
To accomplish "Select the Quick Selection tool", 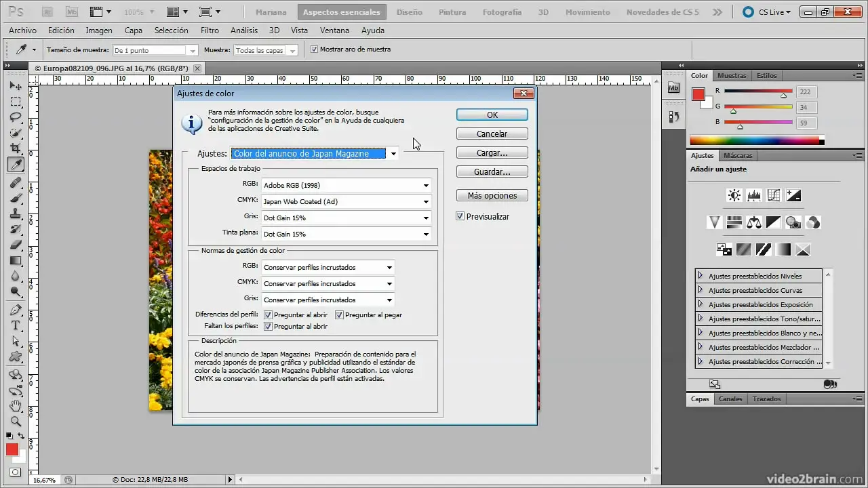I will click(15, 133).
